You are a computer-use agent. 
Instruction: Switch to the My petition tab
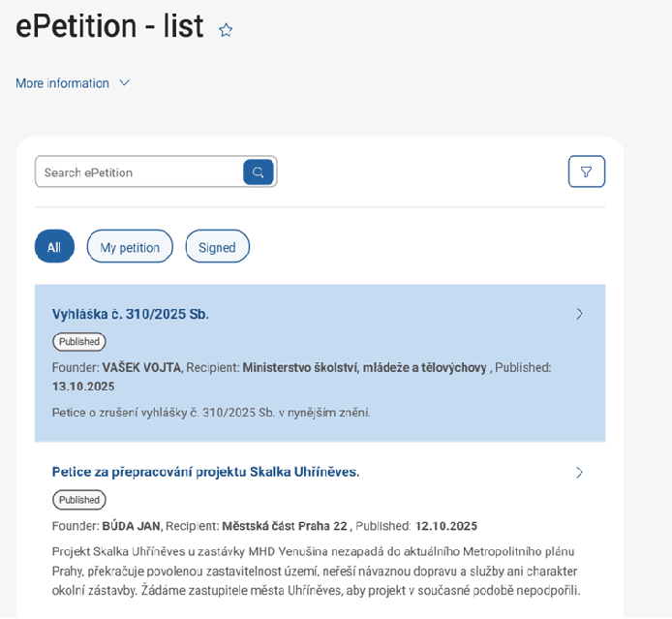(x=130, y=247)
